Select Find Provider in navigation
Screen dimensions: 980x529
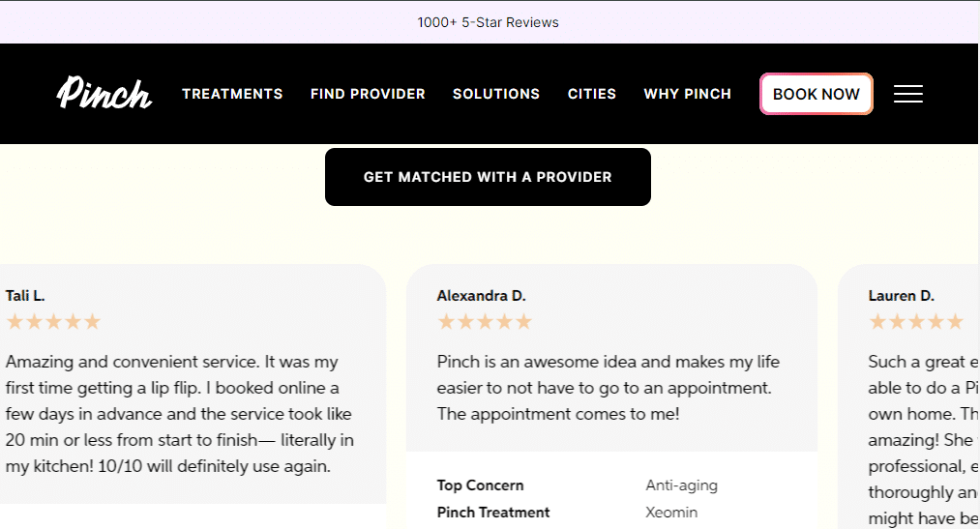368,94
